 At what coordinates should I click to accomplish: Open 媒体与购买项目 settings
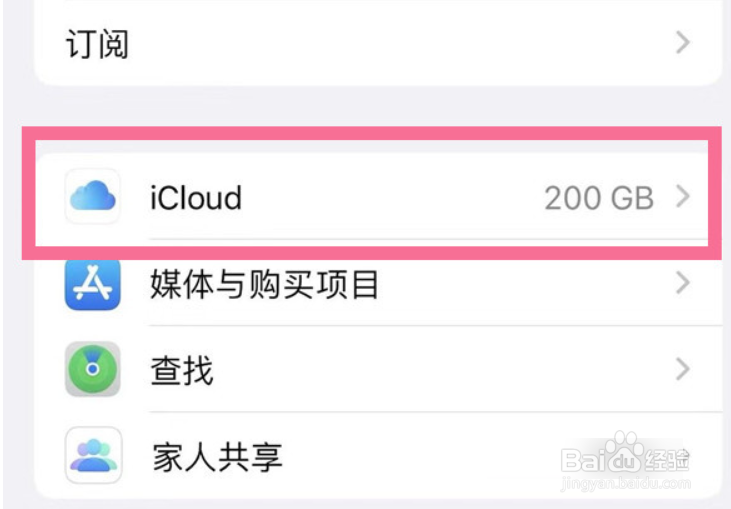pyautogui.click(x=264, y=285)
